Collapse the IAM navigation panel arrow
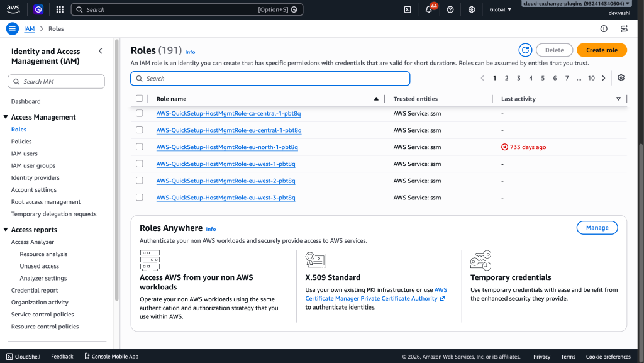This screenshot has width=644, height=363. coord(101,51)
